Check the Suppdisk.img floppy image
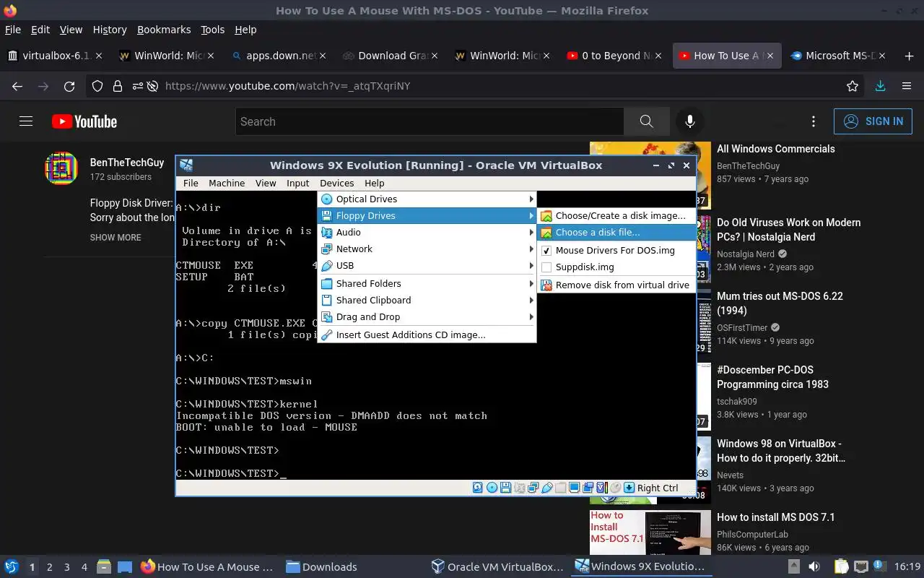This screenshot has width=924, height=578. [x=546, y=267]
